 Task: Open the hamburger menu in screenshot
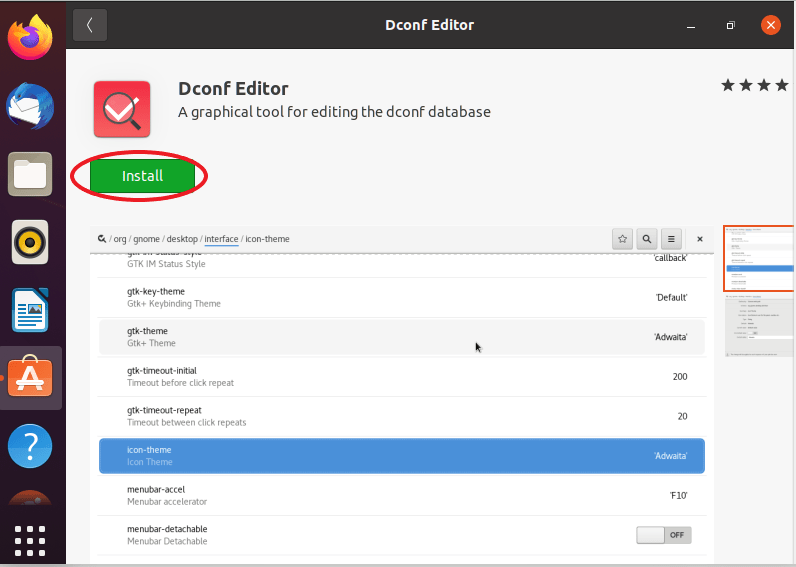(x=671, y=239)
